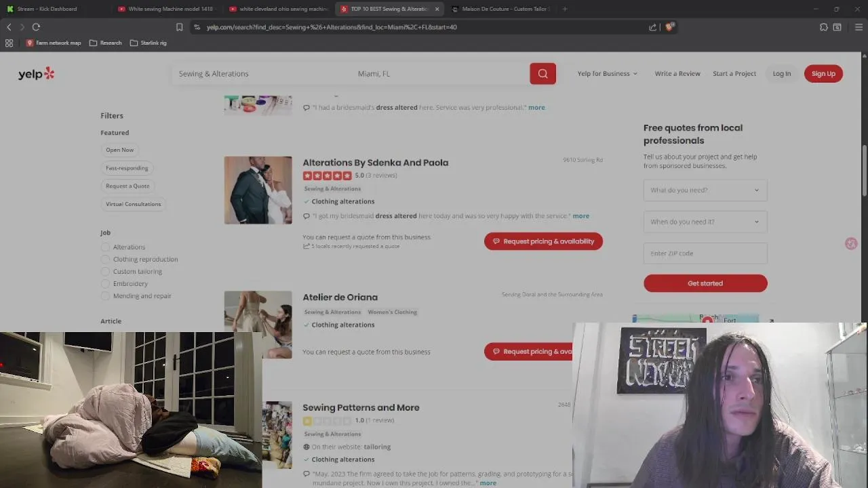Switch to White sewing Machine model 1418 tab
Screen dimensions: 868x488
(165, 9)
